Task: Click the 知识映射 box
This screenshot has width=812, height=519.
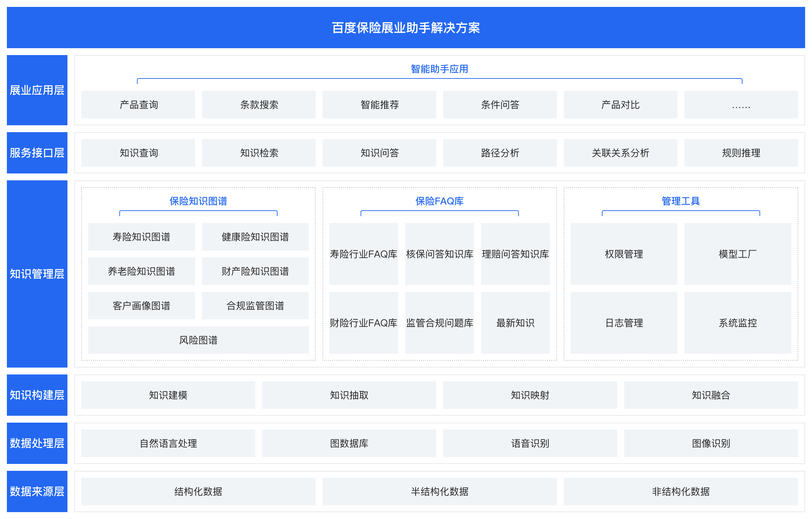Action: tap(530, 395)
